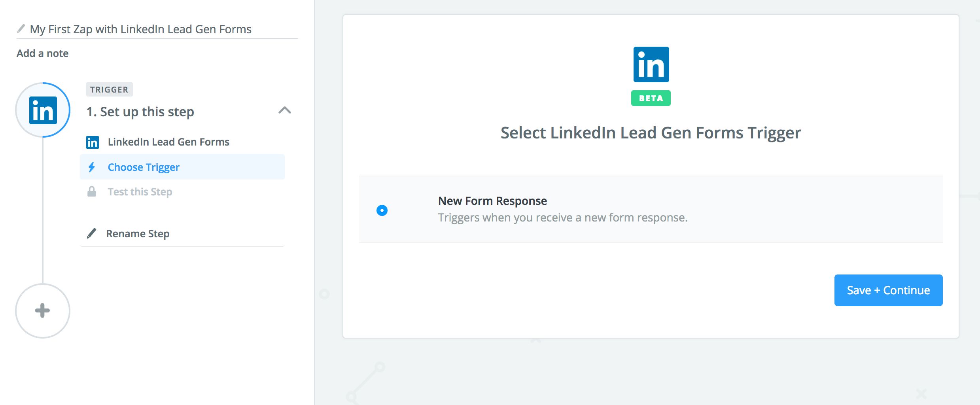980x405 pixels.
Task: Collapse the Set up this step section
Action: pyautogui.click(x=284, y=111)
